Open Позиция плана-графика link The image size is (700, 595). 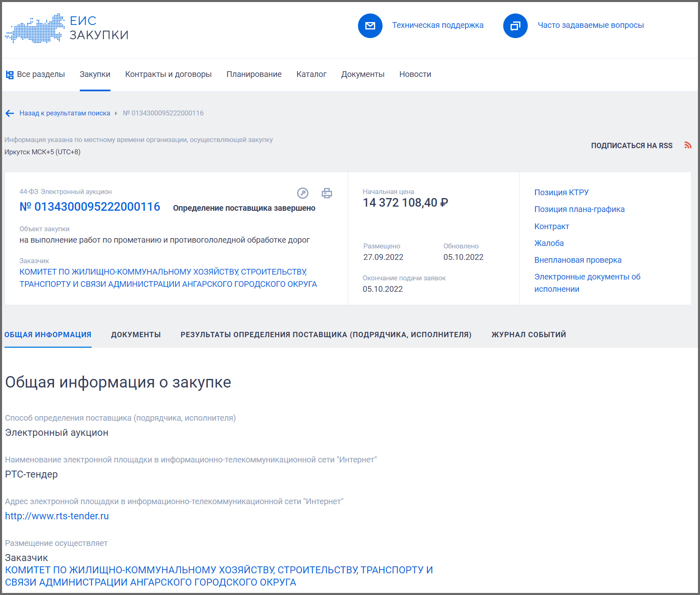[x=579, y=209]
